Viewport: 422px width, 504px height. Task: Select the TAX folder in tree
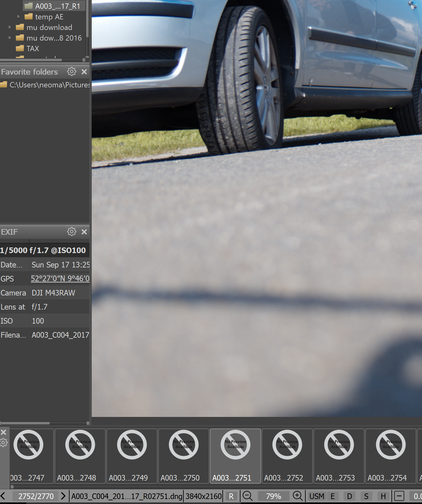tap(32, 49)
